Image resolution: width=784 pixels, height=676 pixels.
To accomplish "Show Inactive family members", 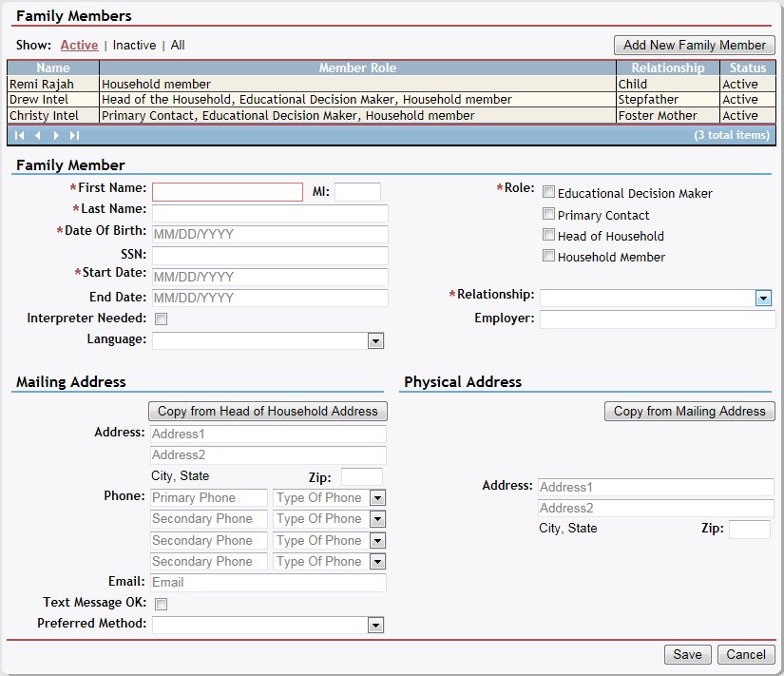I will point(134,45).
